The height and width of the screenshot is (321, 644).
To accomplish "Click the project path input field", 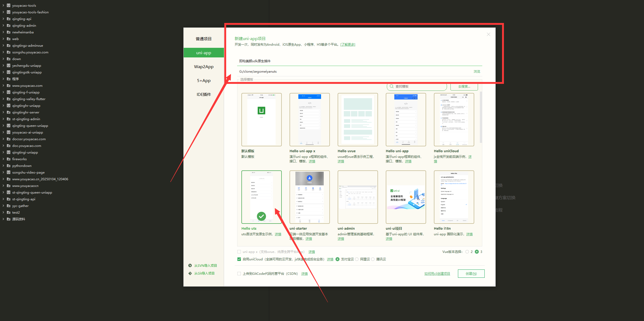I will coord(354,71).
